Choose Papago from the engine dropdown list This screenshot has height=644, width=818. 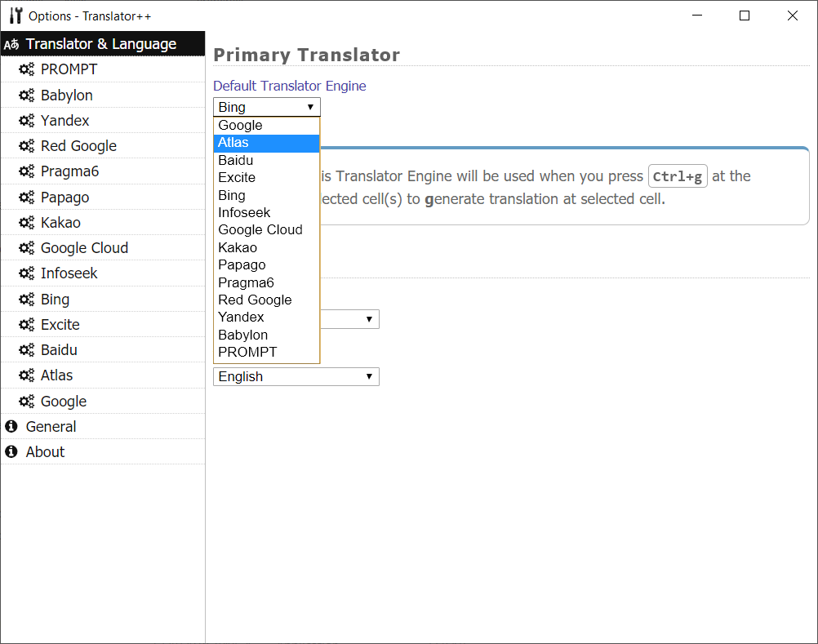(x=267, y=264)
